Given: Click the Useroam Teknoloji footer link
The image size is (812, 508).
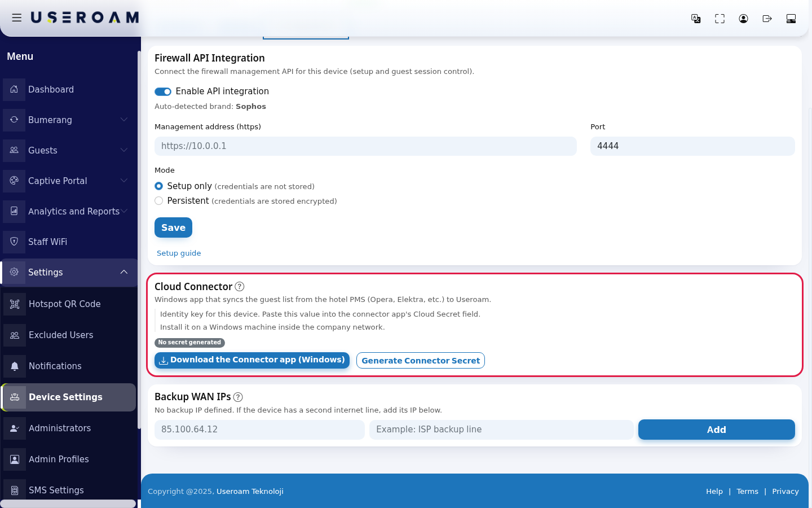Looking at the screenshot, I should coord(250,491).
